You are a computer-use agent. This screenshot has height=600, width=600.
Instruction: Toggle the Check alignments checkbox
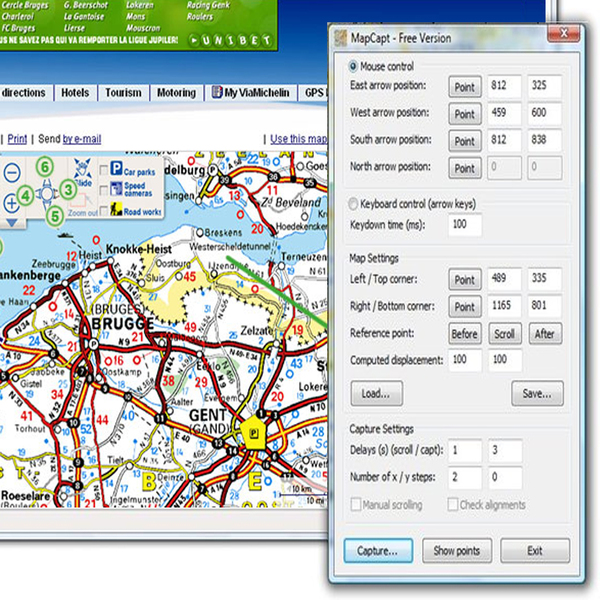click(x=453, y=504)
